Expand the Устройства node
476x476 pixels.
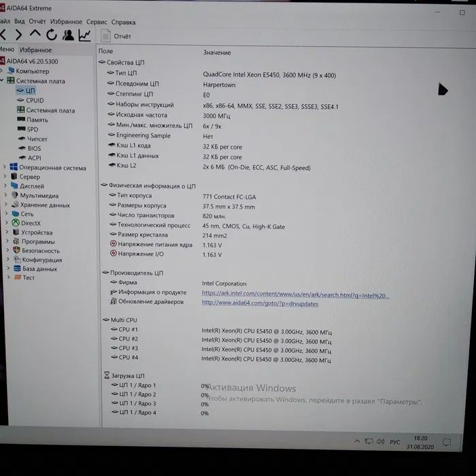coord(7,232)
